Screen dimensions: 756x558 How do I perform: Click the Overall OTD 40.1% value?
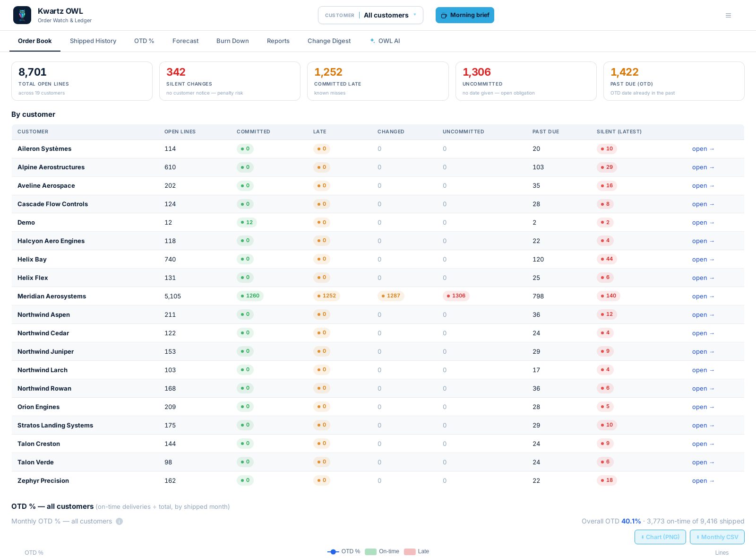pyautogui.click(x=631, y=521)
